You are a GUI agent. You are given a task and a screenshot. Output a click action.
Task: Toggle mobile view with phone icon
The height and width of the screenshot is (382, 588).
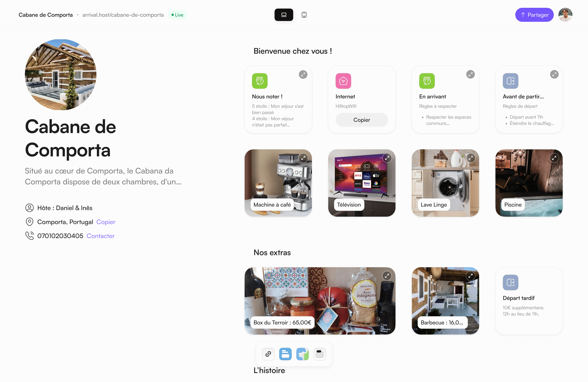tap(304, 15)
